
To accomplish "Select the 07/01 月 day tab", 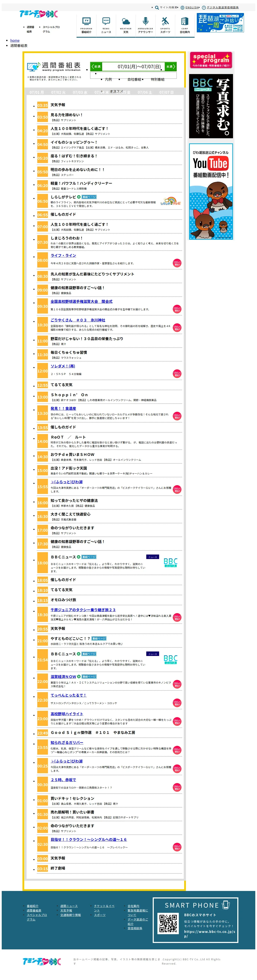I will pos(37,92).
